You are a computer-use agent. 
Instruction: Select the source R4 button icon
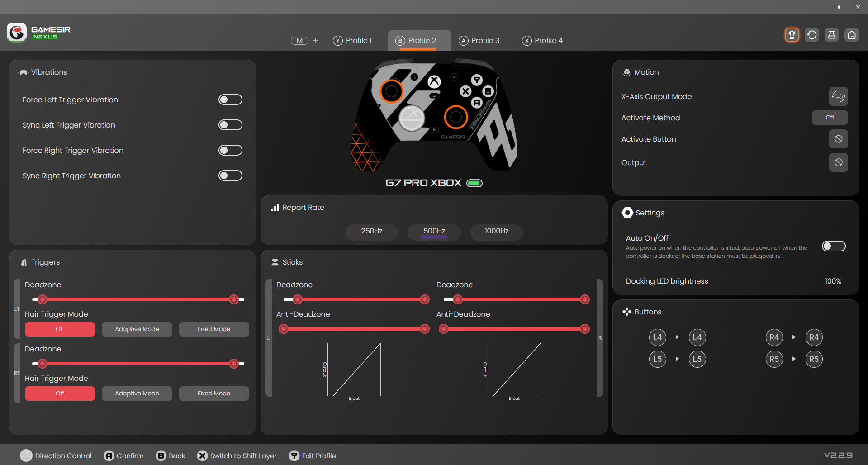[x=774, y=337]
